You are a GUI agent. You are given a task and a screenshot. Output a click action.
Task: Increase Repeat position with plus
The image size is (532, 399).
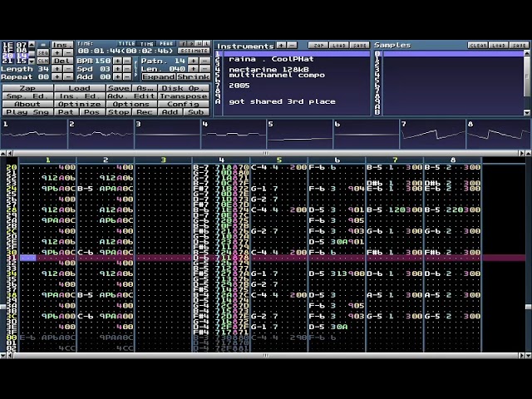pyautogui.click(x=57, y=77)
